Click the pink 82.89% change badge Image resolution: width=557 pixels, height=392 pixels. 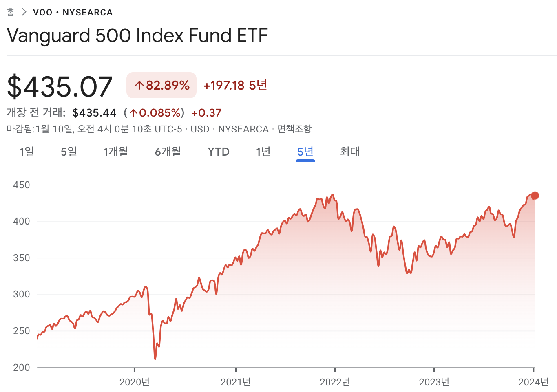tap(161, 85)
